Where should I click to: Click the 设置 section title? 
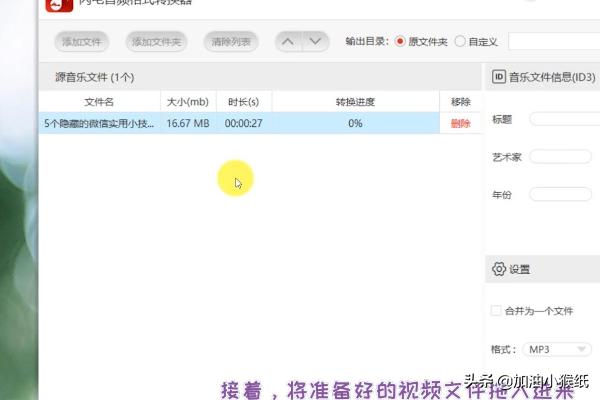tap(519, 269)
